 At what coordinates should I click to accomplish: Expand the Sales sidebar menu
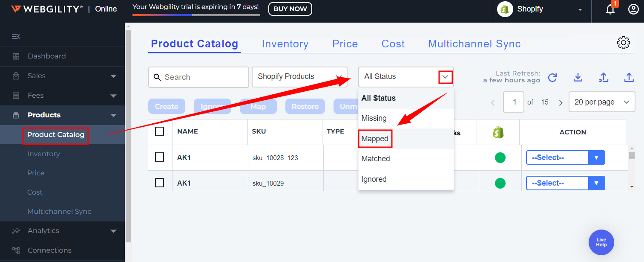(x=113, y=76)
